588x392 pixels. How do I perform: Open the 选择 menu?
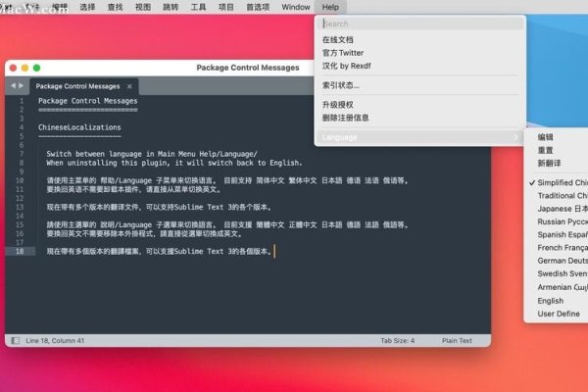pos(87,7)
